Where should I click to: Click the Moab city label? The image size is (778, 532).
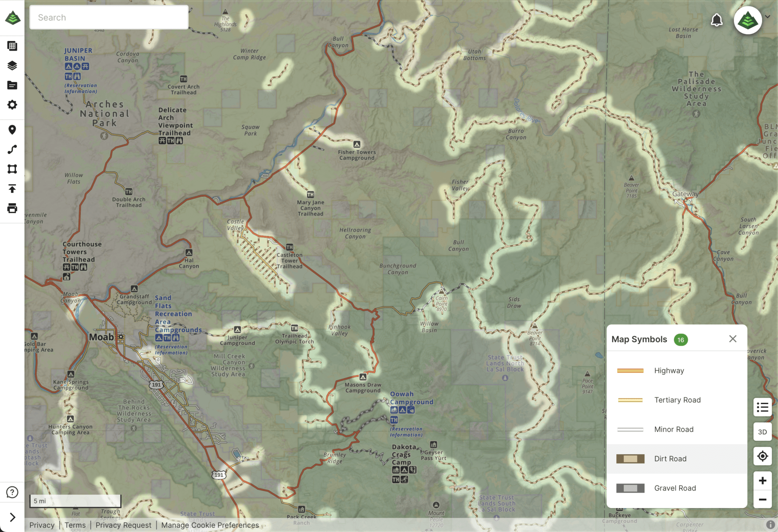(x=102, y=337)
